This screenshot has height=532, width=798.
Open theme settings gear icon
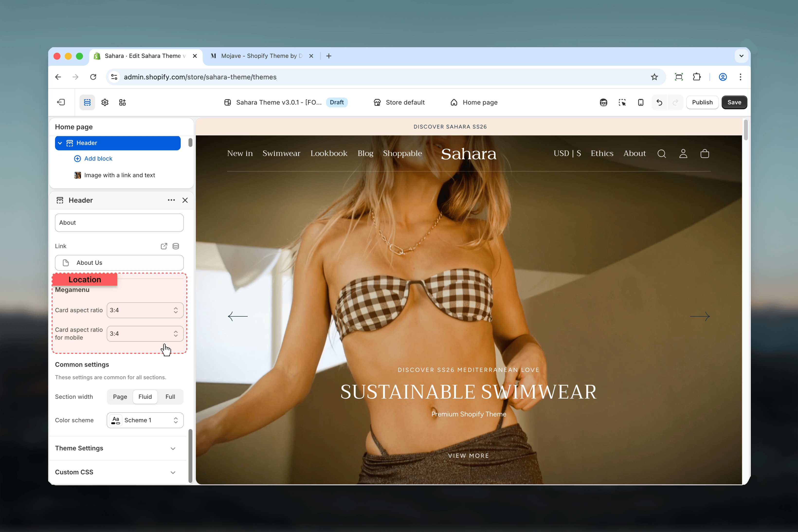click(105, 102)
